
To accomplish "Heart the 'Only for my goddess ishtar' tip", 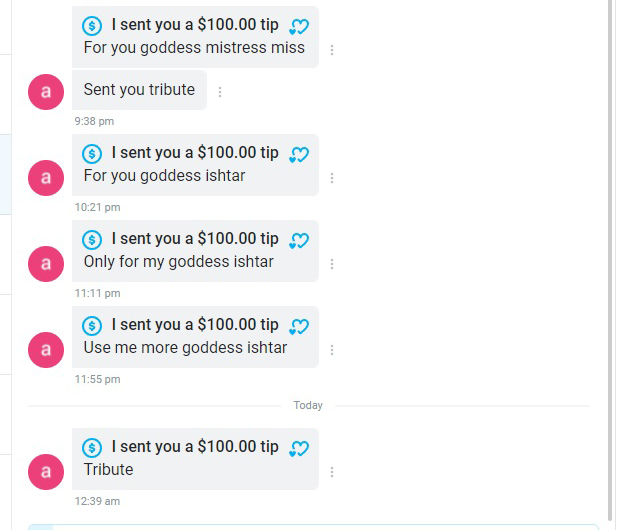I will [x=299, y=241].
